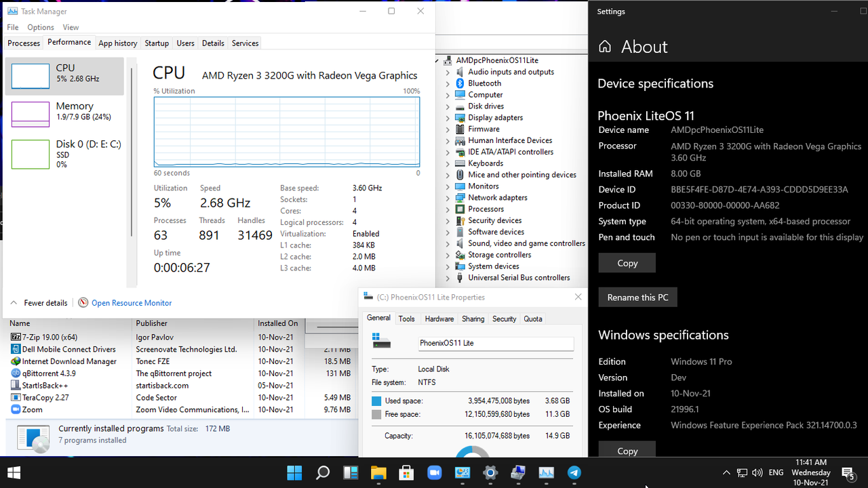This screenshot has height=488, width=868.
Task: Open the volume speaker tray icon
Action: [757, 472]
